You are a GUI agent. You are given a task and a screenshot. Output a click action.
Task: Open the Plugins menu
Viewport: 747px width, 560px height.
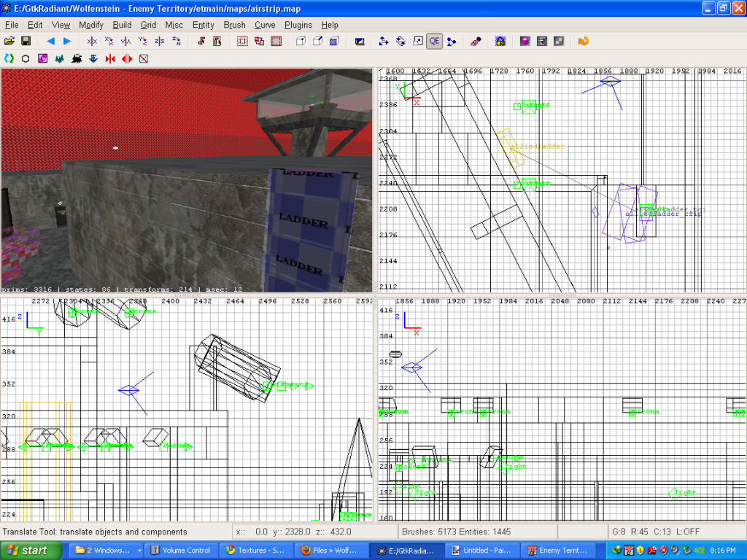(298, 25)
